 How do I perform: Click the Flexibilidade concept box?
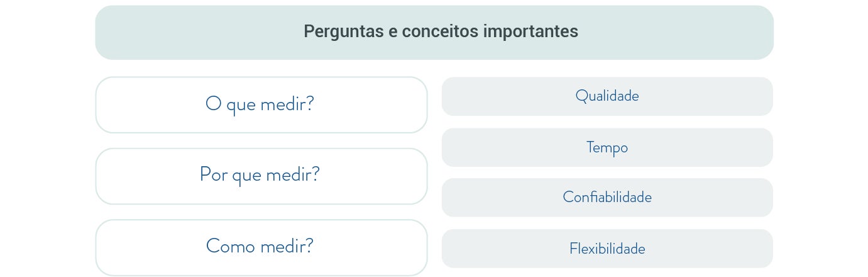607,249
